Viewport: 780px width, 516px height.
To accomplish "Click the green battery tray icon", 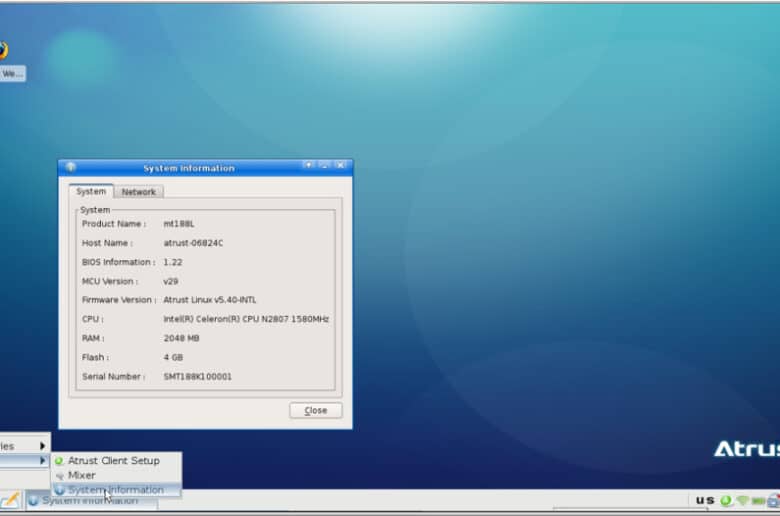I will click(758, 501).
